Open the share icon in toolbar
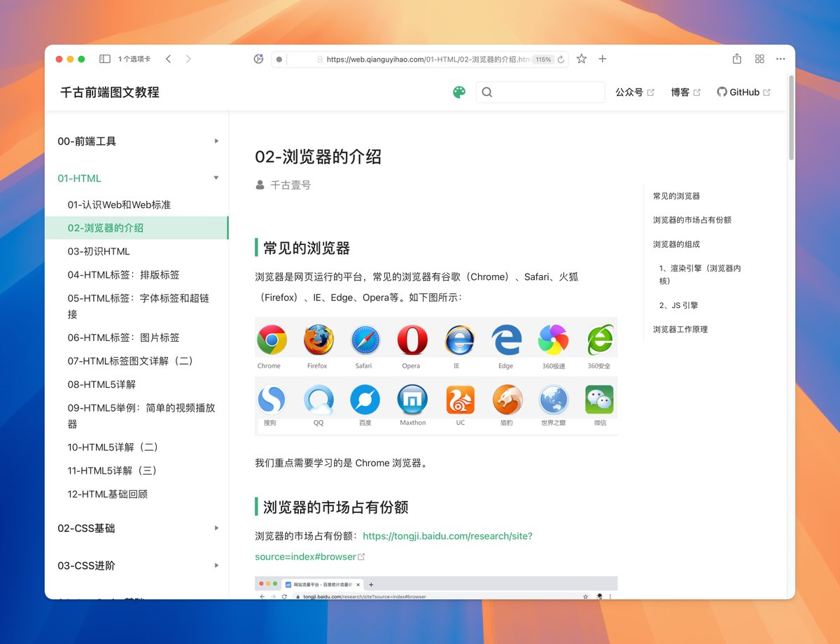 (737, 59)
